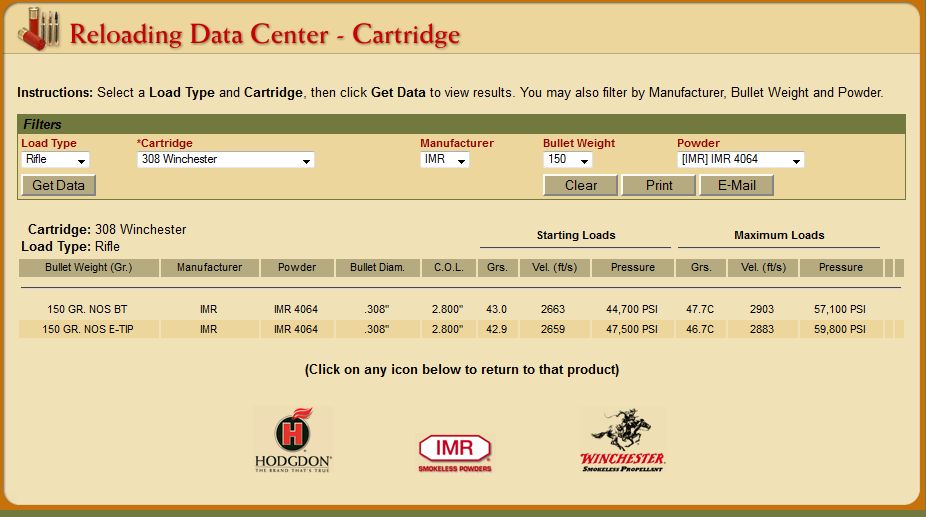Click the Cartridge: 308 Winchester label

(x=107, y=229)
